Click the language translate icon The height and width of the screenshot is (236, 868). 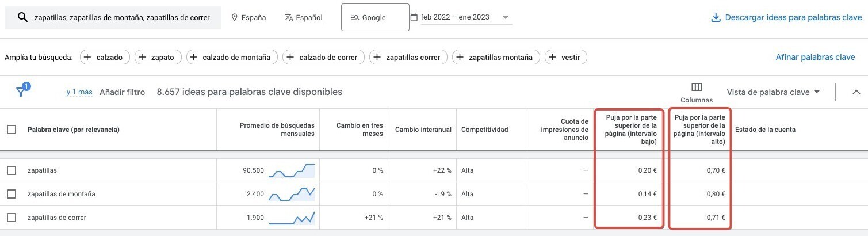click(x=289, y=17)
